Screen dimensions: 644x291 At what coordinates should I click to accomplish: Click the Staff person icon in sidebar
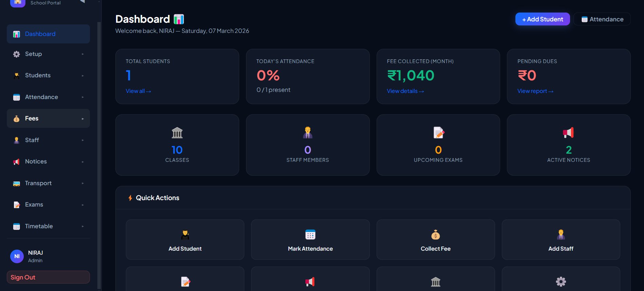click(16, 140)
